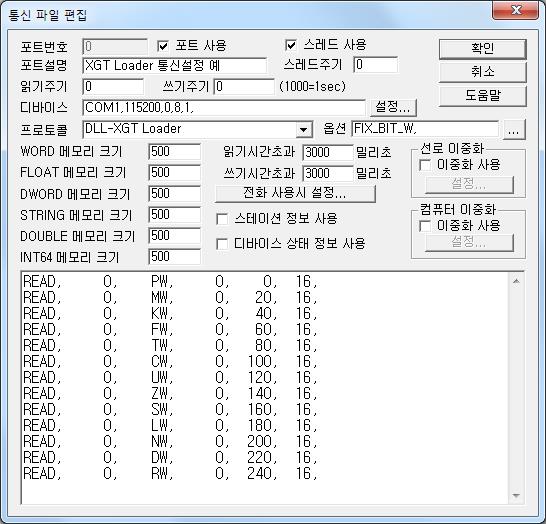Click the 취소 button
The image size is (546, 524).
483,72
